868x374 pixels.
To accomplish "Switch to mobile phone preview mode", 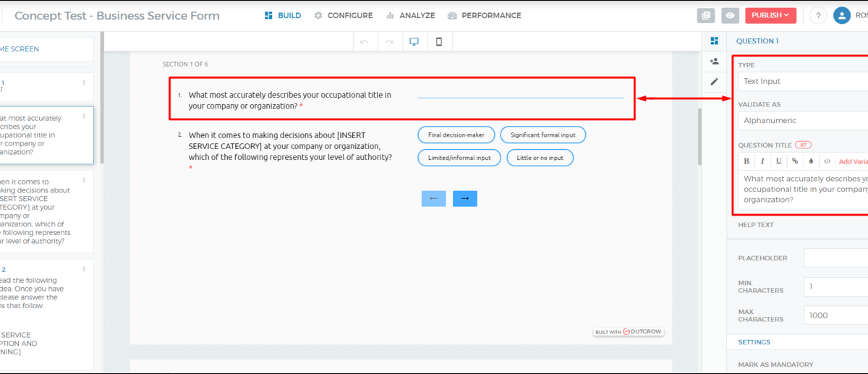I will [439, 42].
